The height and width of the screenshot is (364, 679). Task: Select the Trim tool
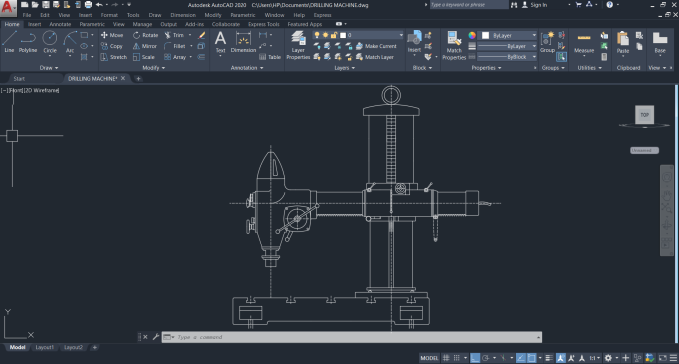[x=174, y=35]
